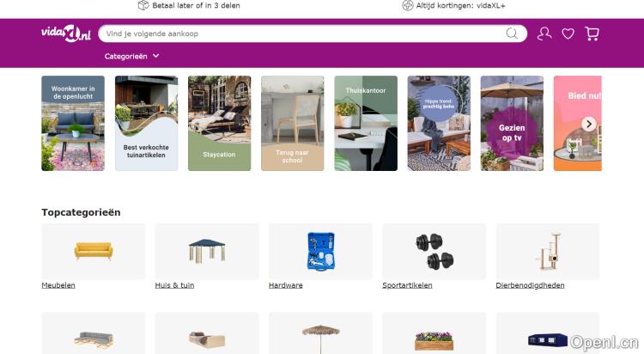The image size is (644, 354).
Task: Open the 'Gezien op tv' banner card
Action: pyautogui.click(x=512, y=124)
